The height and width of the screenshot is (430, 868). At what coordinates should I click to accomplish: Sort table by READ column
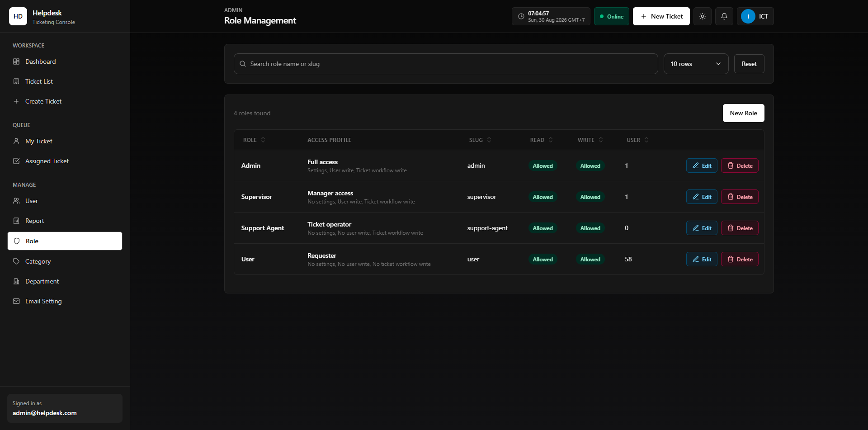tap(542, 140)
